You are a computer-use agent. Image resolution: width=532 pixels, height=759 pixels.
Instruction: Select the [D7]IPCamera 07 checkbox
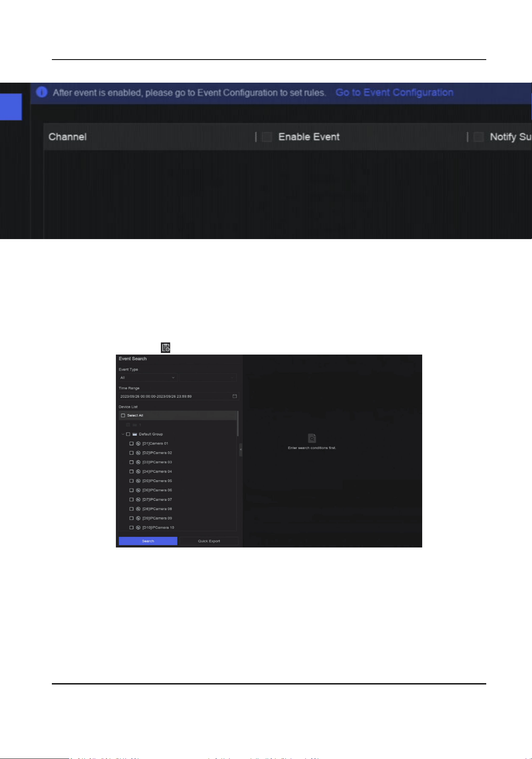click(131, 499)
